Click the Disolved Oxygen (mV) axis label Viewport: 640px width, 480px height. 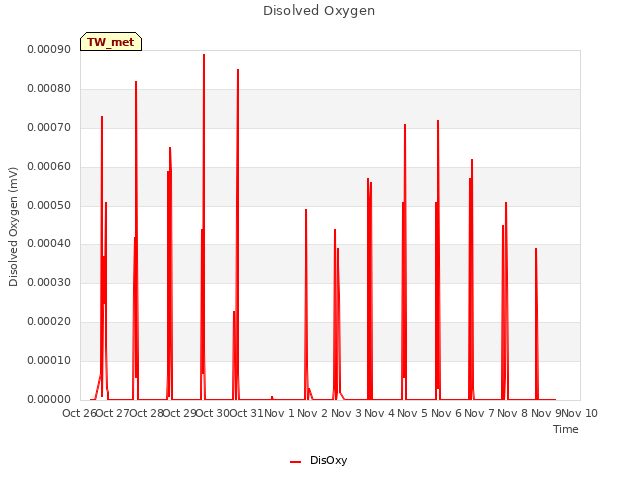(13, 227)
